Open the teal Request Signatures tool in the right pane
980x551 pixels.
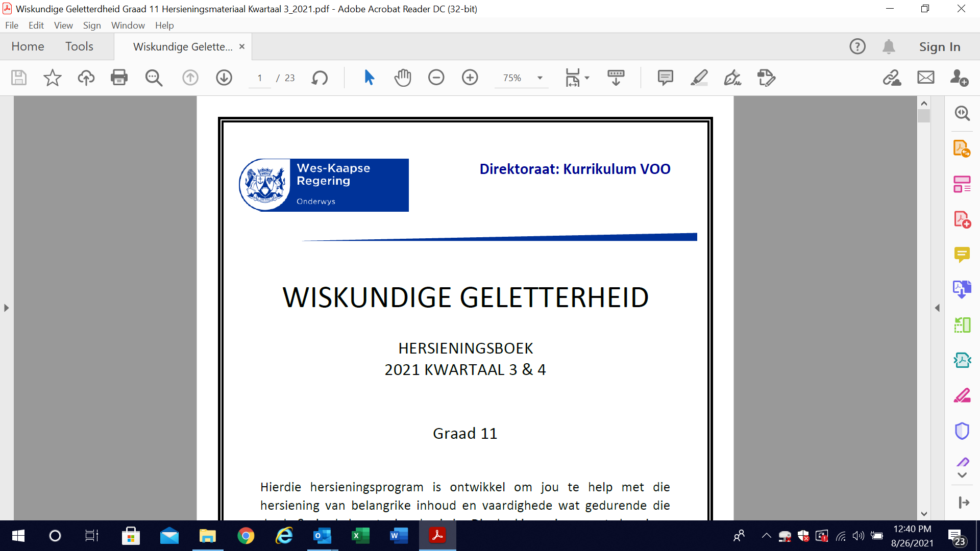[962, 360]
